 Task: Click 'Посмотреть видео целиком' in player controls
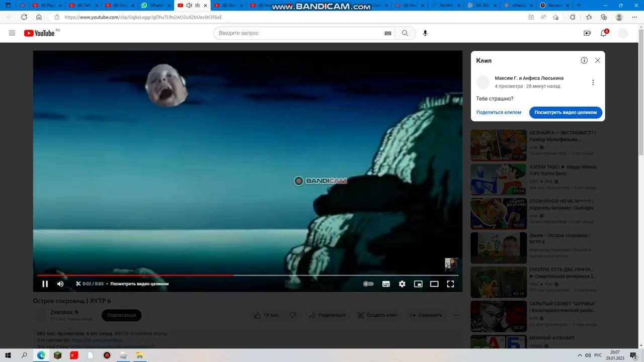pos(139,284)
